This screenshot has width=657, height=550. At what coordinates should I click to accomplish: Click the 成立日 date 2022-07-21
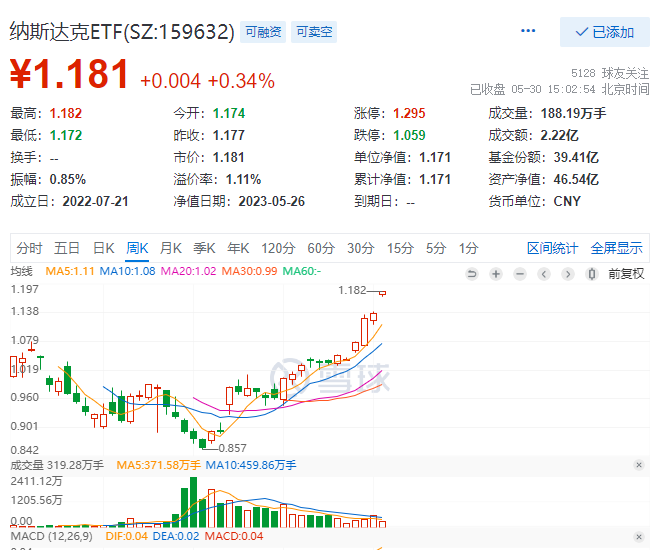click(x=96, y=201)
